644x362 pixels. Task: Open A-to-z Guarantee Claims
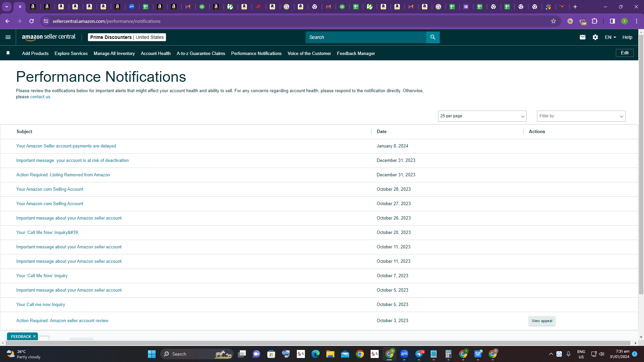[x=201, y=53]
